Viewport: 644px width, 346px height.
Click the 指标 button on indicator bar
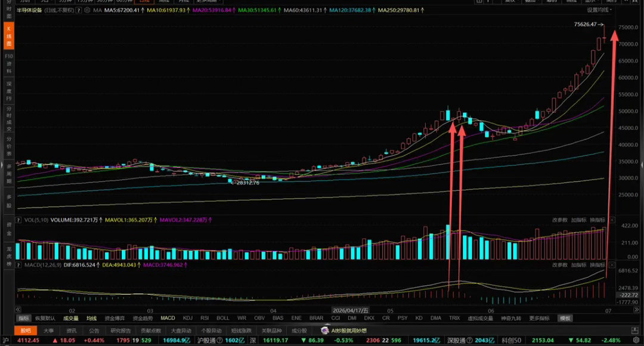[x=24, y=318]
